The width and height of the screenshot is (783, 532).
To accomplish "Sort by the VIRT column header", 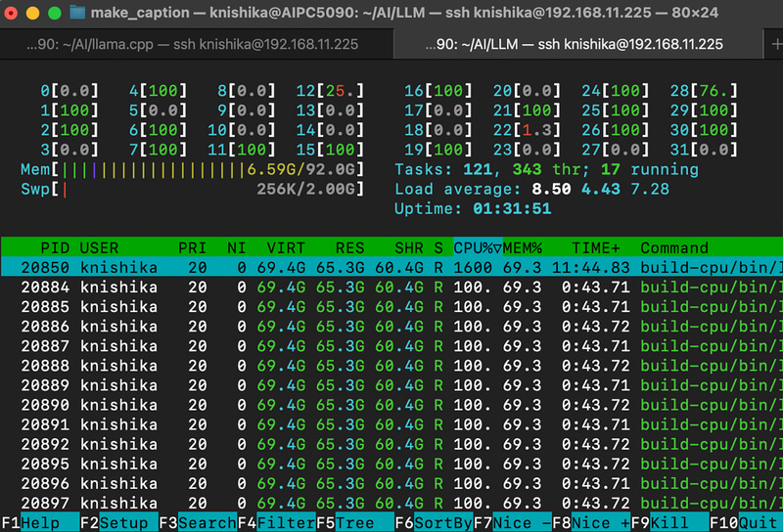I will click(286, 247).
